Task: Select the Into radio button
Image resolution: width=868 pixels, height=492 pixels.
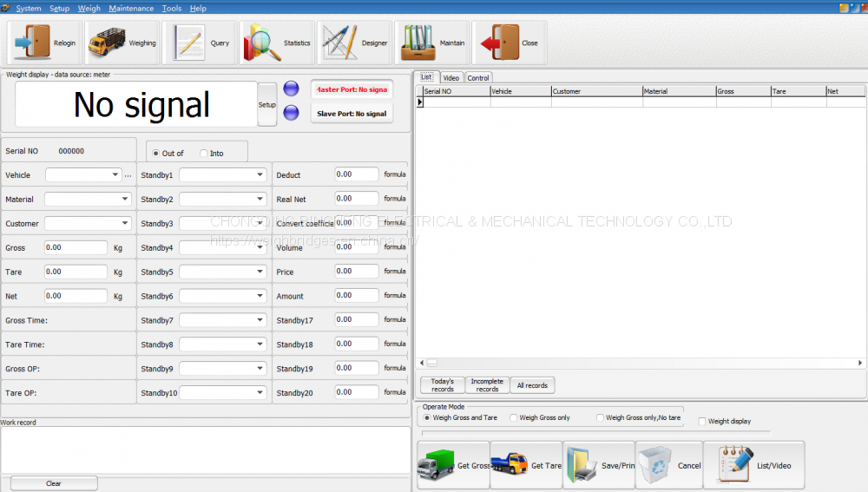Action: click(204, 154)
